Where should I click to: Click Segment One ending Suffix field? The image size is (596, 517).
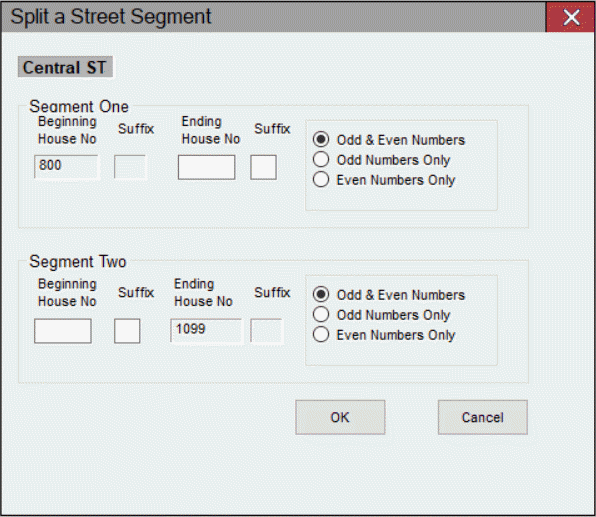tap(263, 167)
